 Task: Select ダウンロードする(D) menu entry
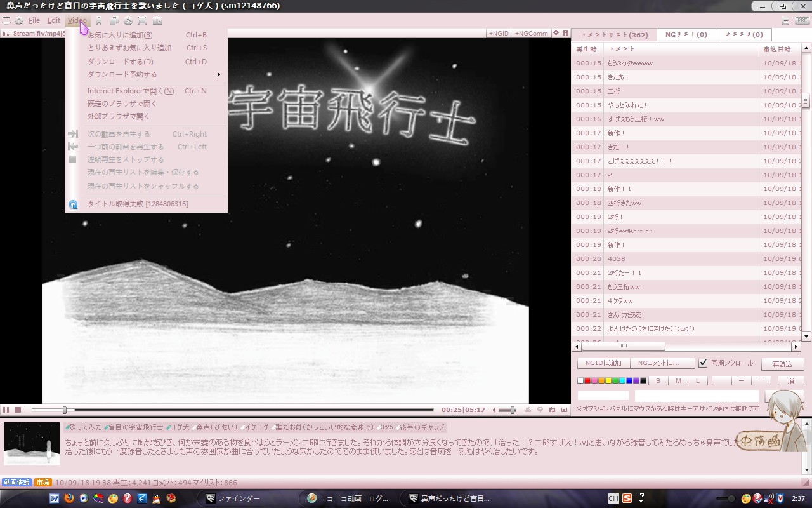146,62
